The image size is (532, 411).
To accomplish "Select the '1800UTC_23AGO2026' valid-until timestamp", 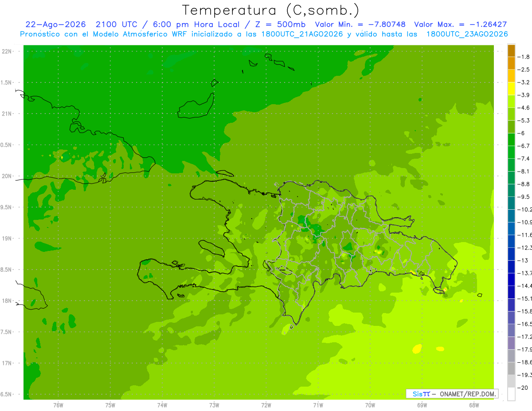I will (x=467, y=34).
